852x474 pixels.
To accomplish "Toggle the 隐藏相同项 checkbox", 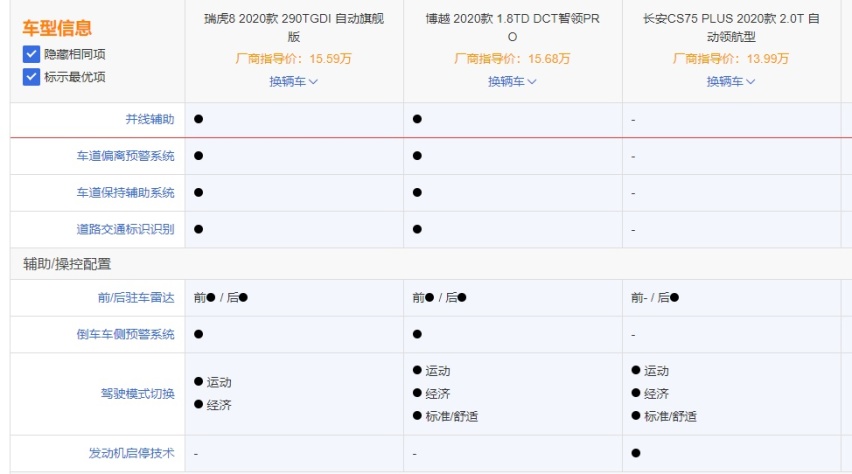I will point(31,54).
